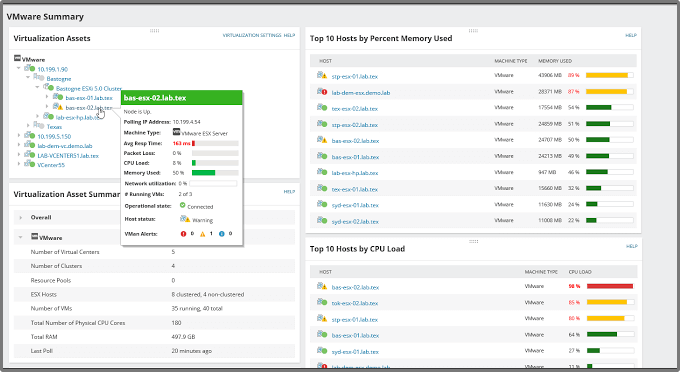Click drag handle of Virtualization Assets panel

[154, 31]
